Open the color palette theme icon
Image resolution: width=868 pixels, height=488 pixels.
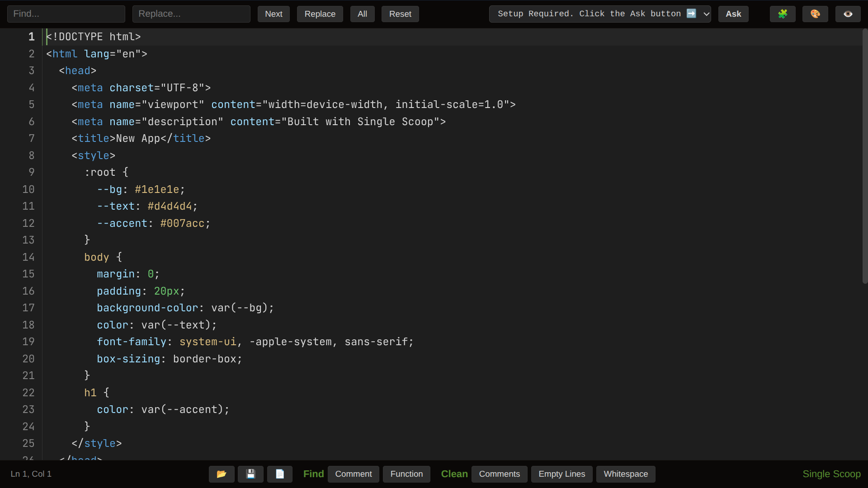click(815, 14)
